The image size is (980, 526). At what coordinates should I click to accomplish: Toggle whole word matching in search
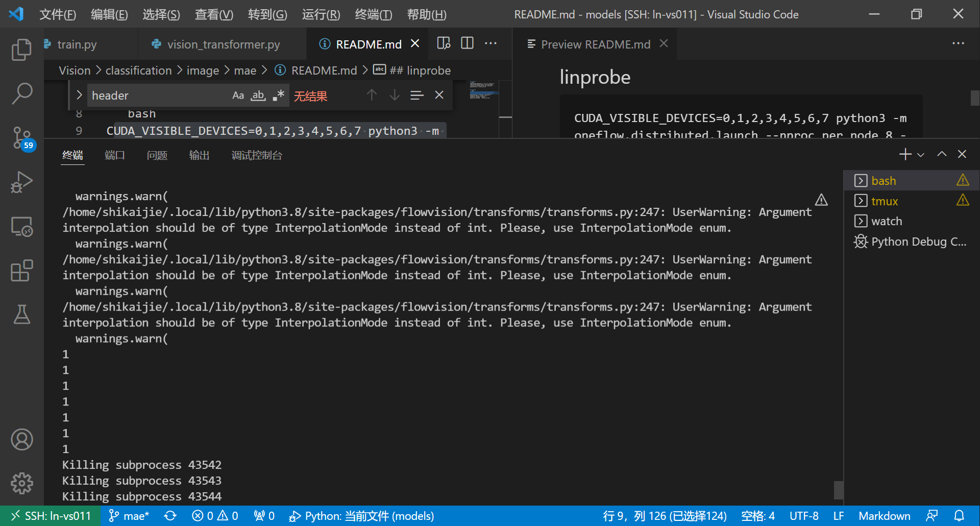click(x=258, y=95)
